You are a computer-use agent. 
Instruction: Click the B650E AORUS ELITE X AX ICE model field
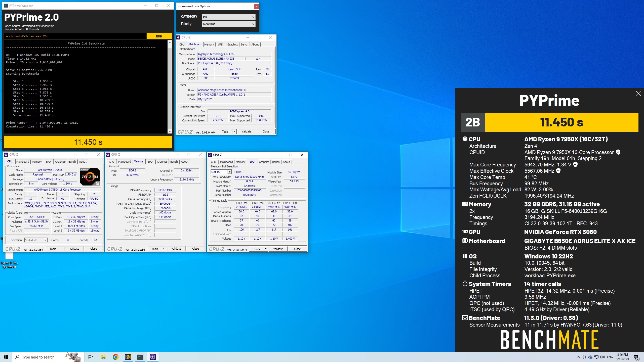coord(220,59)
